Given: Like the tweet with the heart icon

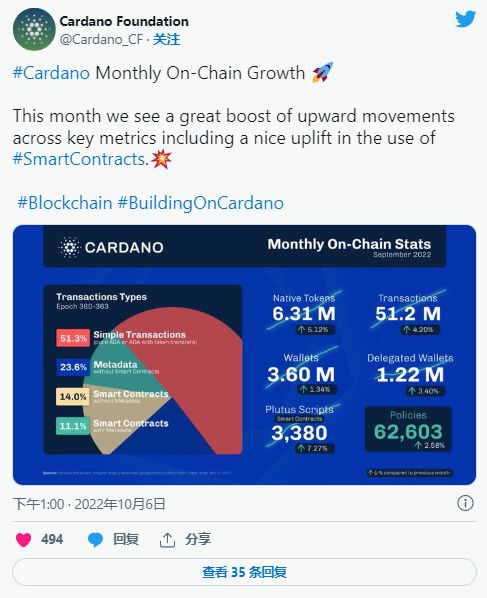Looking at the screenshot, I should tap(23, 540).
